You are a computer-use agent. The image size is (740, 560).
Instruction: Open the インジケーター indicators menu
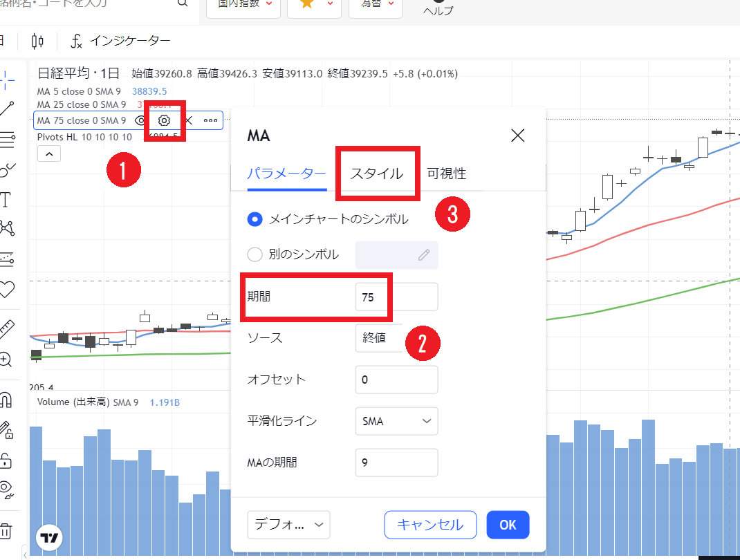pos(120,41)
